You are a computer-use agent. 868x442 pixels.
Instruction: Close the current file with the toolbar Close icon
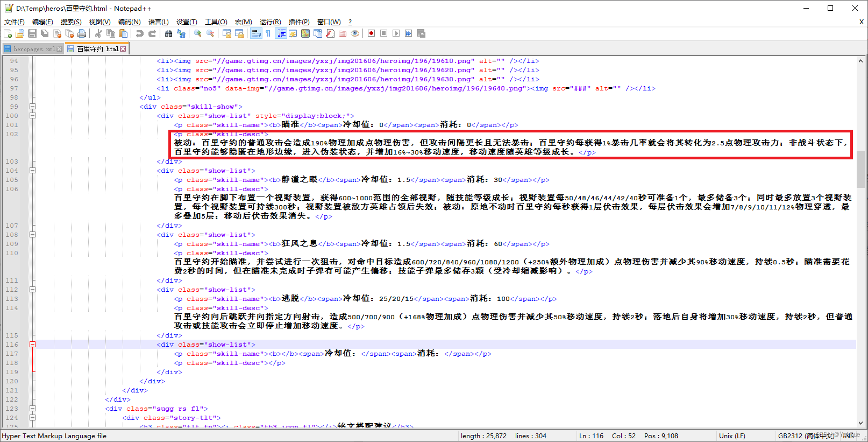57,33
